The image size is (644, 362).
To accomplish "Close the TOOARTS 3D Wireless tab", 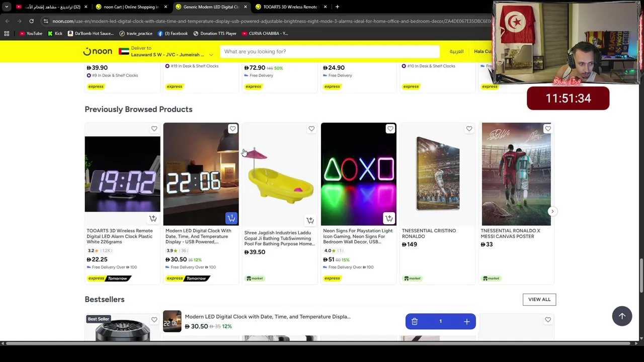I will (325, 7).
